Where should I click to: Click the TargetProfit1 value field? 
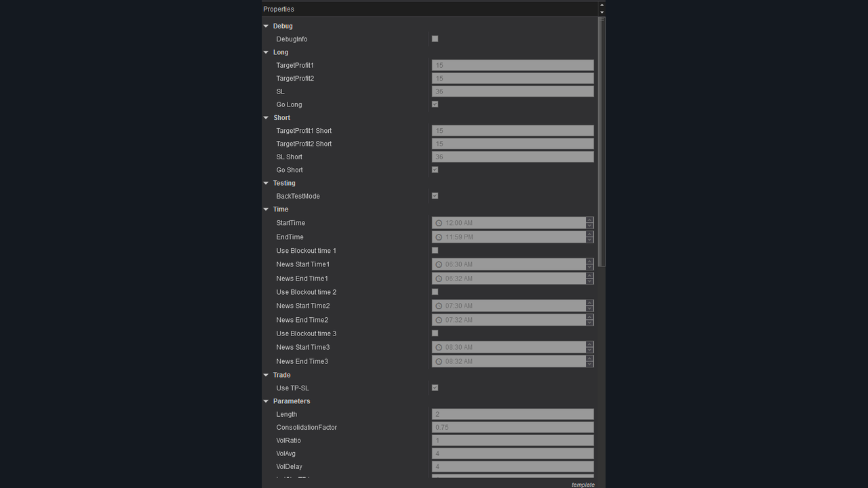(x=512, y=66)
